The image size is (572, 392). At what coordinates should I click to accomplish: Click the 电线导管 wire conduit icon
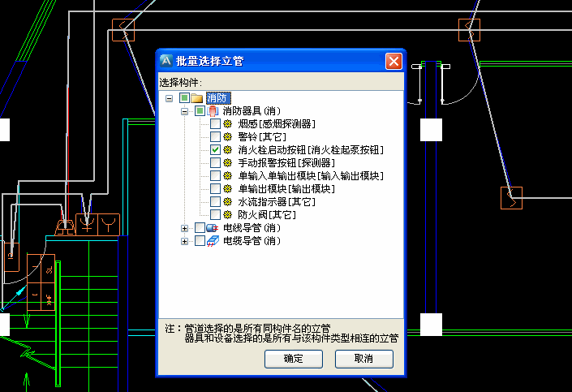click(x=213, y=228)
